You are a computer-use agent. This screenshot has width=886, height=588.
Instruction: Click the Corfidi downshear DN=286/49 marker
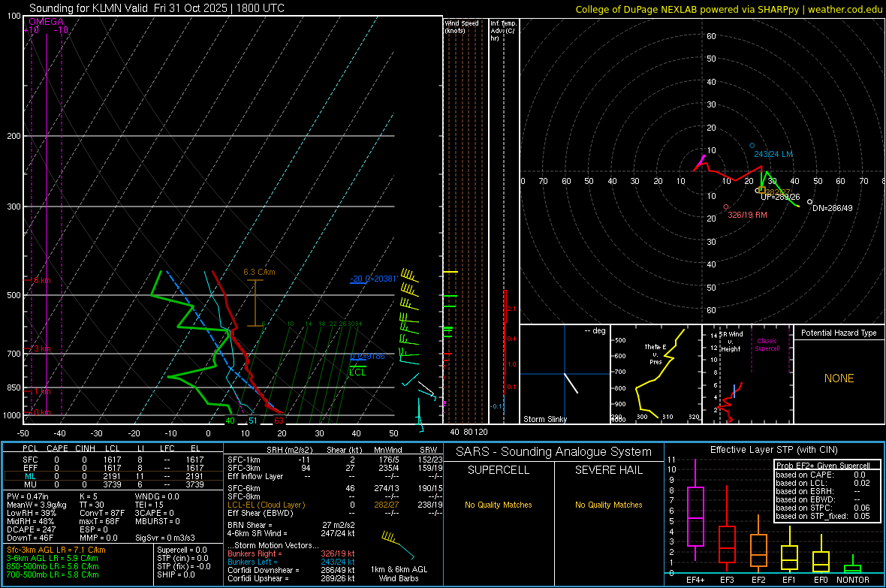(x=809, y=201)
